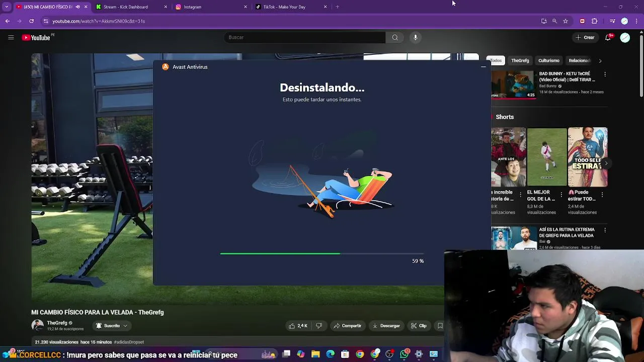Focus the YouTube Buscar search field
Viewport: 644px width, 362px height.
click(304, 37)
